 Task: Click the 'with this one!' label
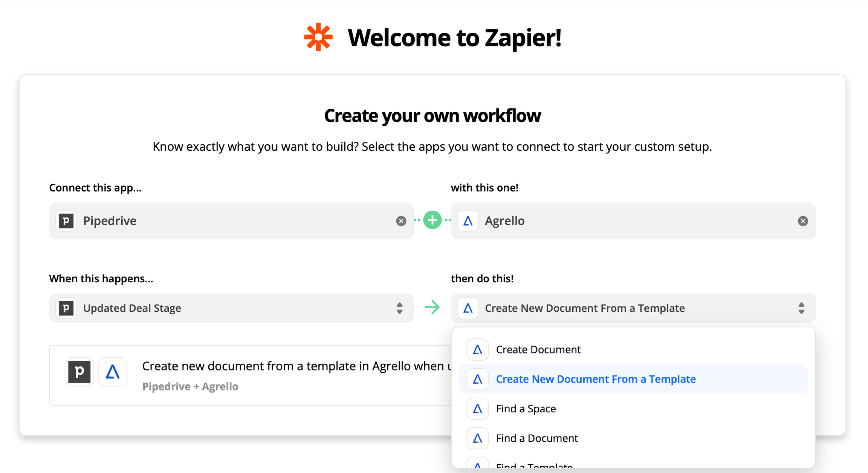pyautogui.click(x=484, y=188)
